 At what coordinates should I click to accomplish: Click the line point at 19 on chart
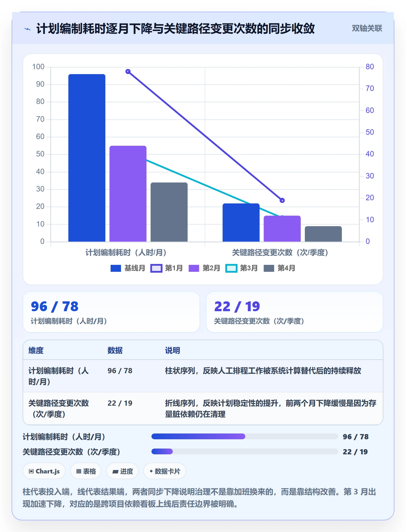coord(282,200)
